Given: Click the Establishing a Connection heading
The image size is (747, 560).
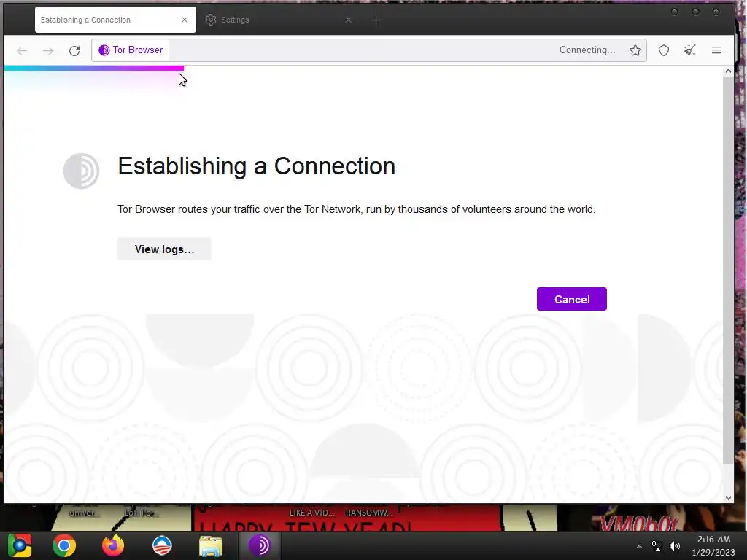Looking at the screenshot, I should [256, 166].
